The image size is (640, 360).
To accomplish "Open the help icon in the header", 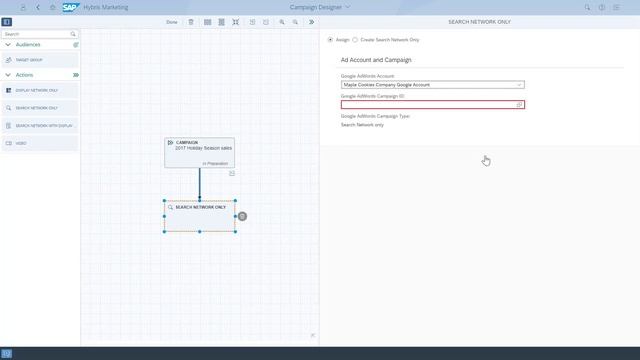I will (602, 7).
